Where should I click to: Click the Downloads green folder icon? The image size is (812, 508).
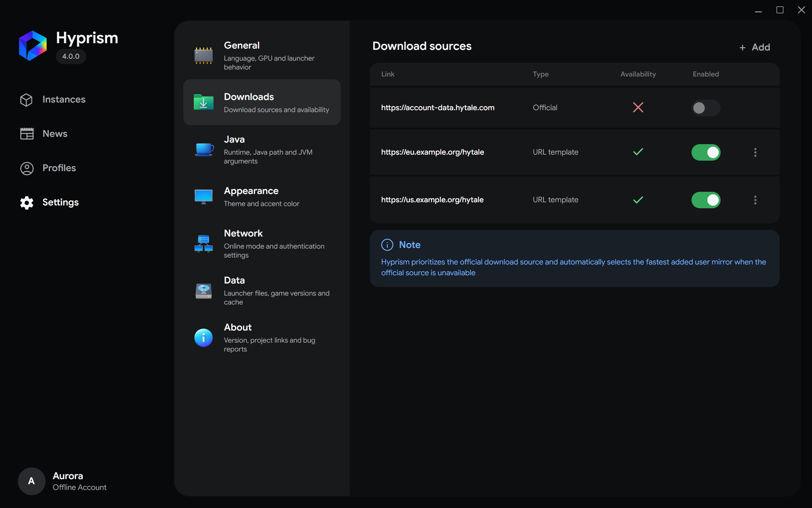(203, 102)
